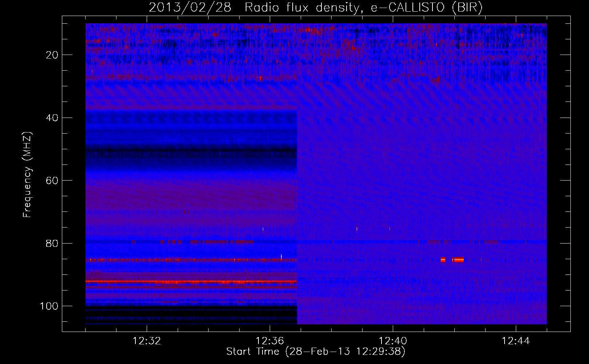Click the frequency tick label 60

tap(52, 181)
